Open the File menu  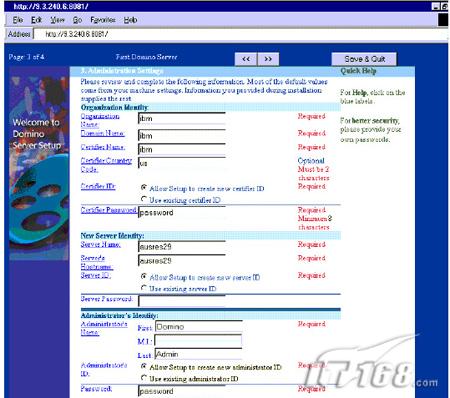[18, 20]
